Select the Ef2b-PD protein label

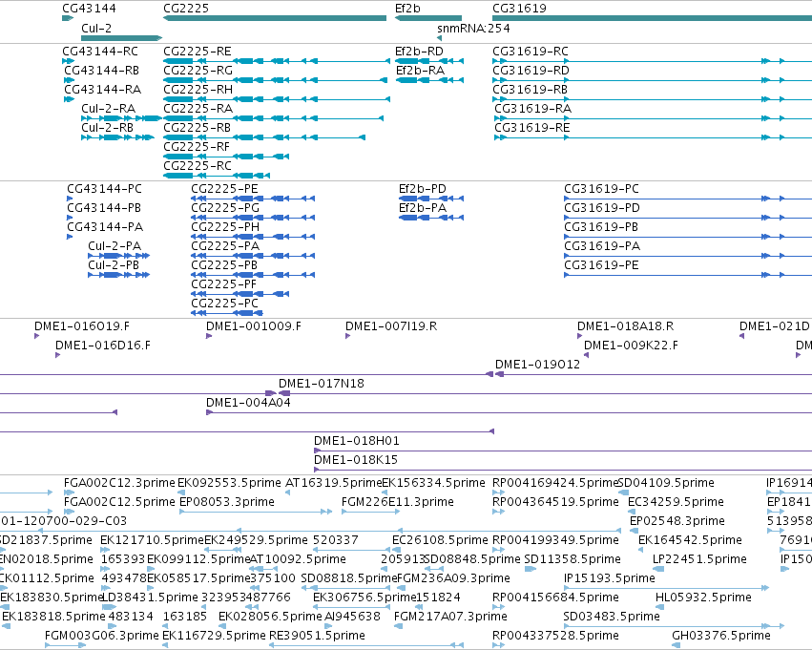423,189
